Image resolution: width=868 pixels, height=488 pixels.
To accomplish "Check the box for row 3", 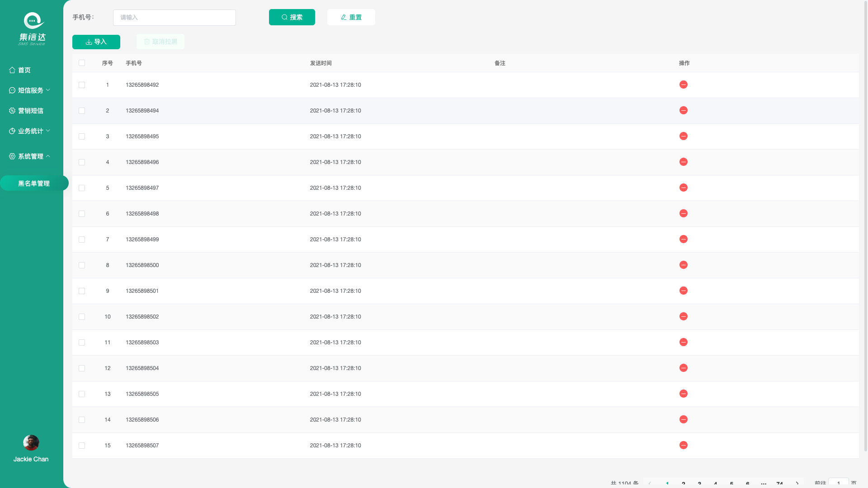I will pos(82,136).
